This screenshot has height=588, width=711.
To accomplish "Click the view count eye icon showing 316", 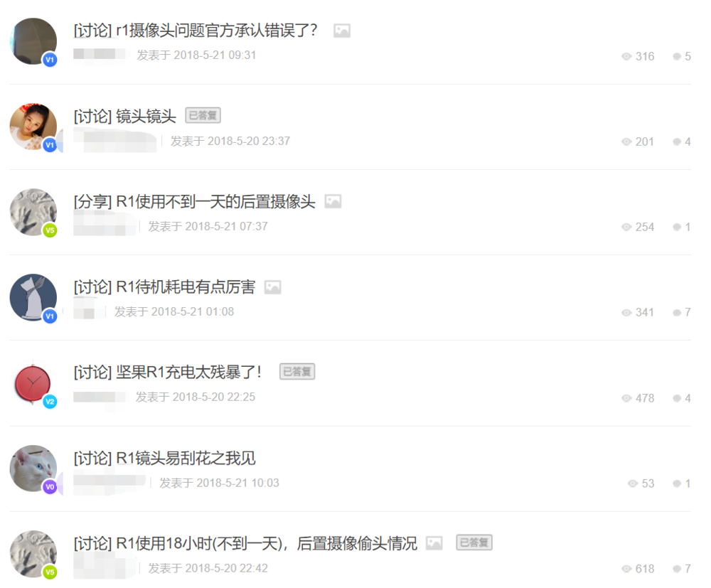I will tap(626, 56).
